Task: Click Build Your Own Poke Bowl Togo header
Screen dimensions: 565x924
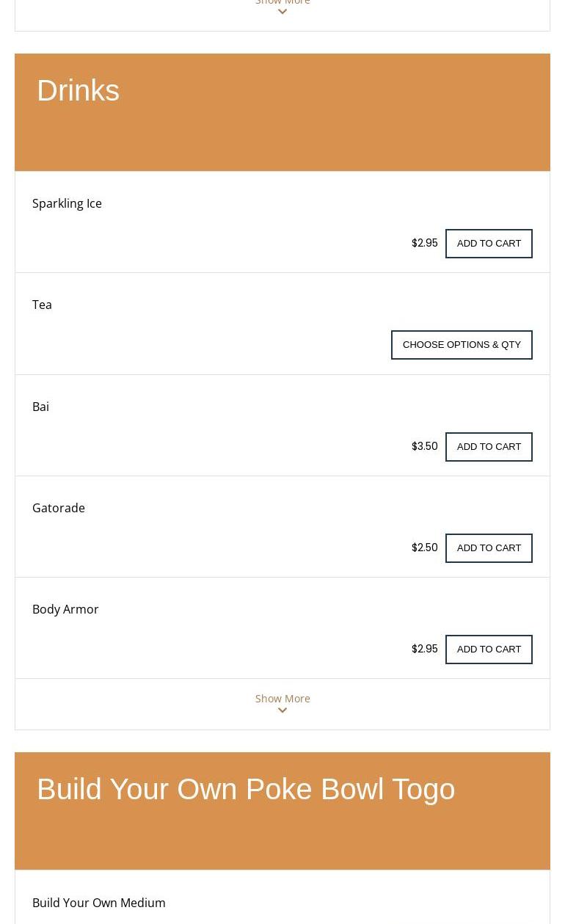Action: point(246,790)
